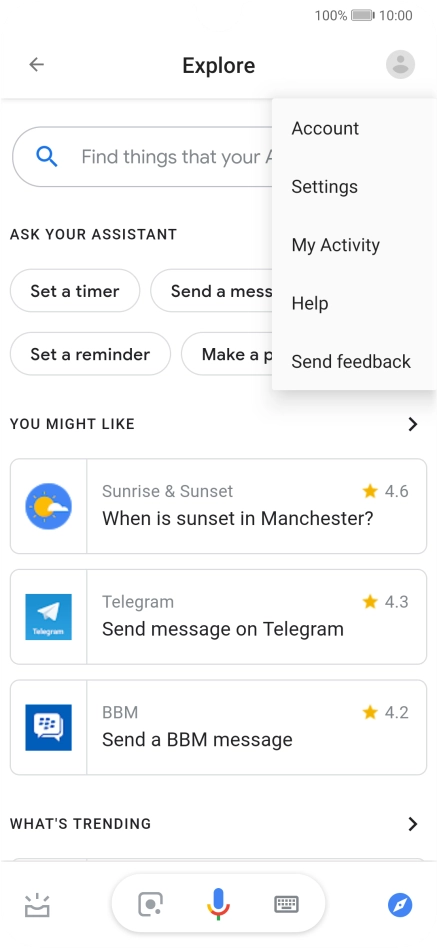
Task: Open the updates inbox icon
Action: (x=37, y=904)
